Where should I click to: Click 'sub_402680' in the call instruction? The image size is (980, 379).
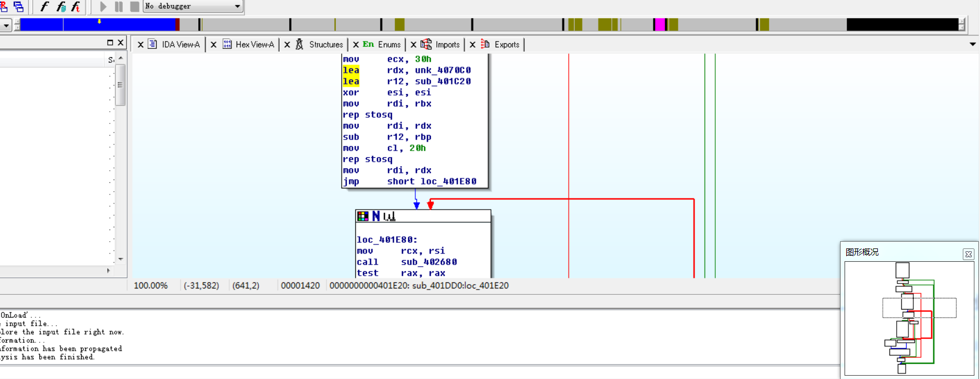tap(429, 262)
